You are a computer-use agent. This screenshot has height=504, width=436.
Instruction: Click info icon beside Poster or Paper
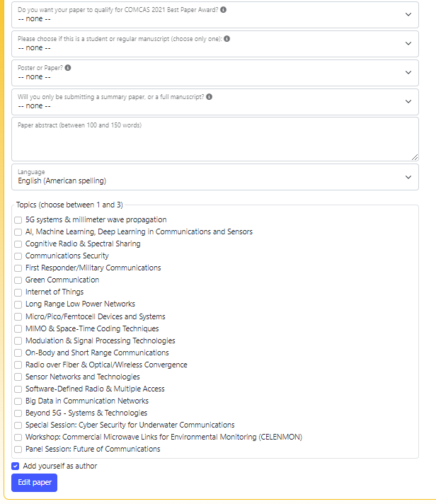(68, 68)
